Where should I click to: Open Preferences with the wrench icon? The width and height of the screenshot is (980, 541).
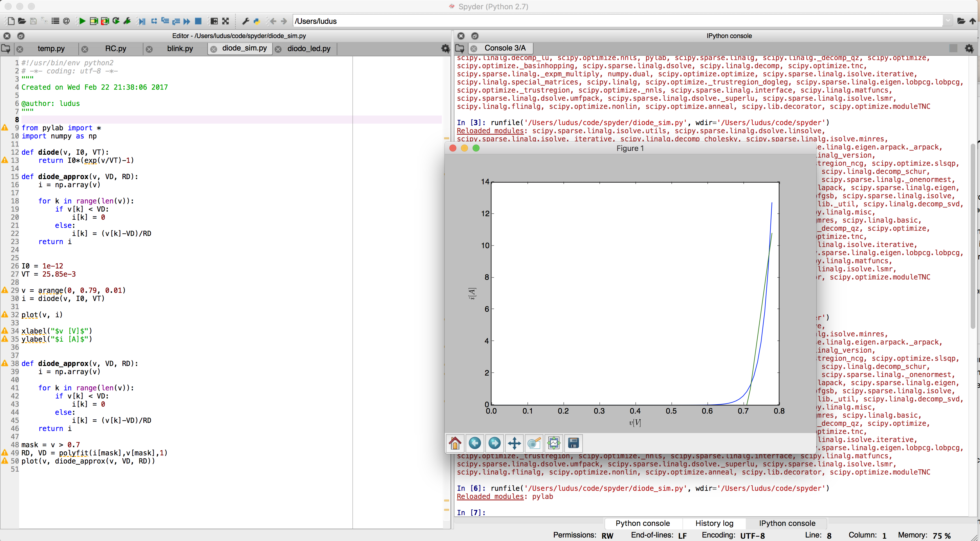pyautogui.click(x=246, y=21)
